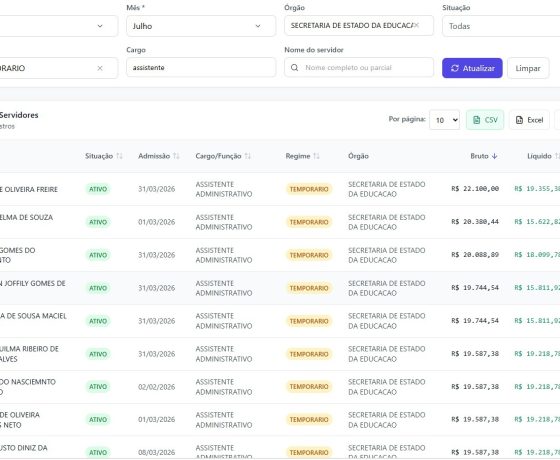Click admission date 08/03/2026

point(156,452)
